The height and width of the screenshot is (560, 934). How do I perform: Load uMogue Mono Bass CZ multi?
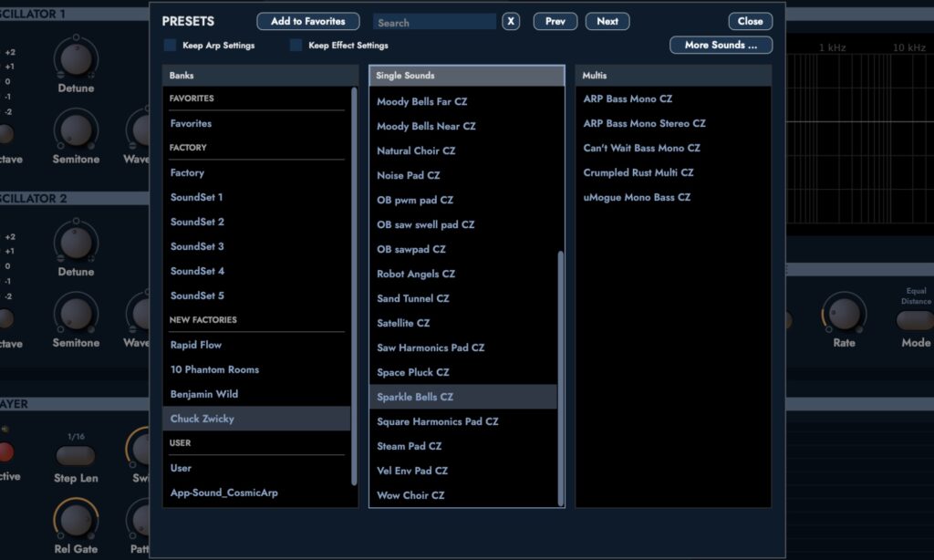tap(673, 197)
